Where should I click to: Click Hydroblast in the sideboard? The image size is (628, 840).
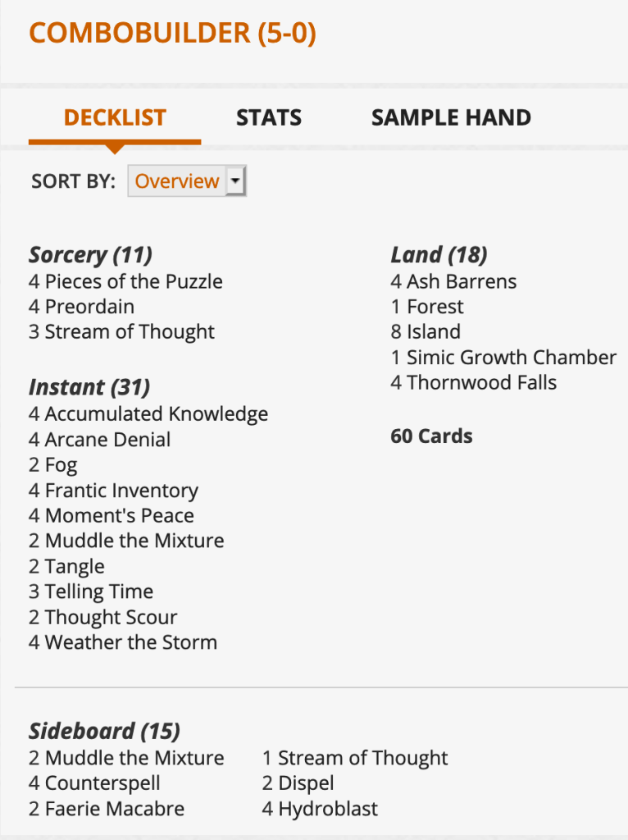coord(328,809)
